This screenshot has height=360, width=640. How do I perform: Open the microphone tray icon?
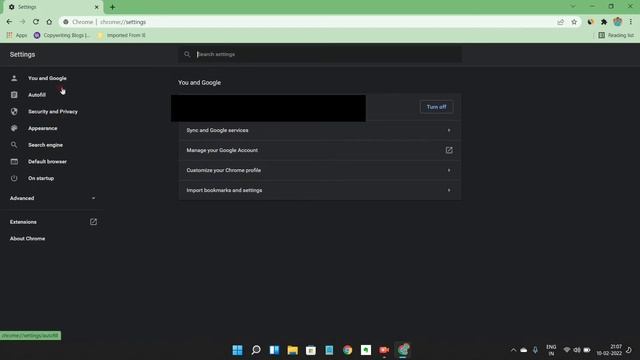tap(535, 350)
